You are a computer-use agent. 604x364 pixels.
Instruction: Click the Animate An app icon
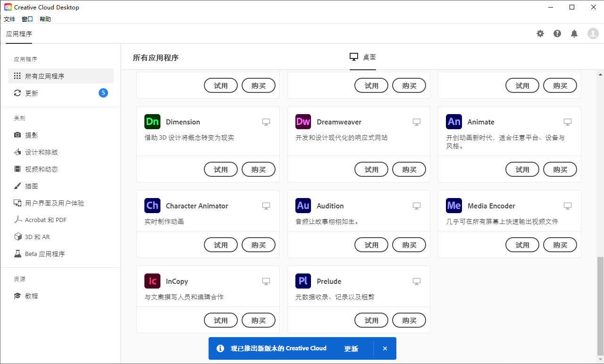(x=454, y=122)
